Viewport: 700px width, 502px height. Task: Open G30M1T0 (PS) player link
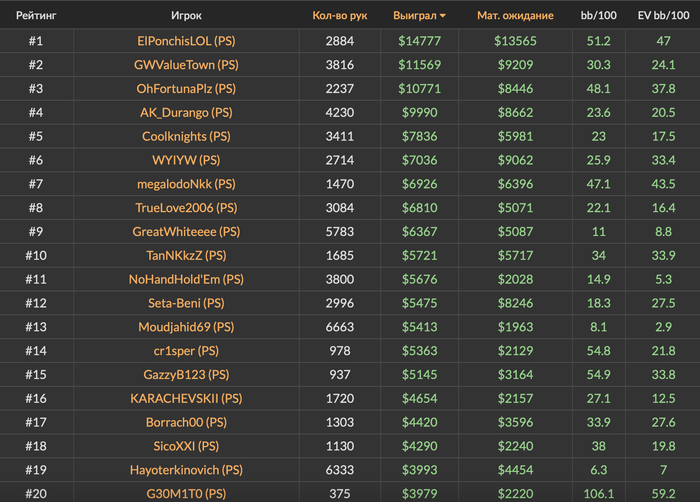coord(187,493)
